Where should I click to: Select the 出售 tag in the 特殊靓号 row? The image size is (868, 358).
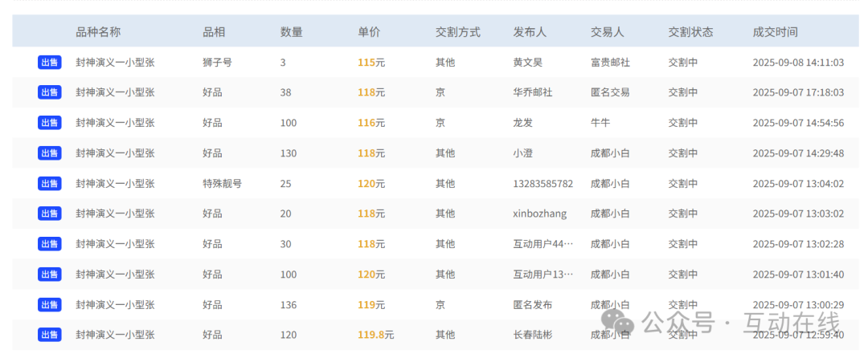pyautogui.click(x=49, y=184)
